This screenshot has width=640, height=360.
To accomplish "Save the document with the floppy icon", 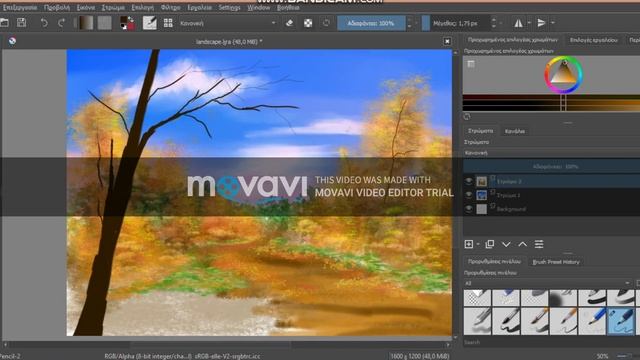I will 21,23.
